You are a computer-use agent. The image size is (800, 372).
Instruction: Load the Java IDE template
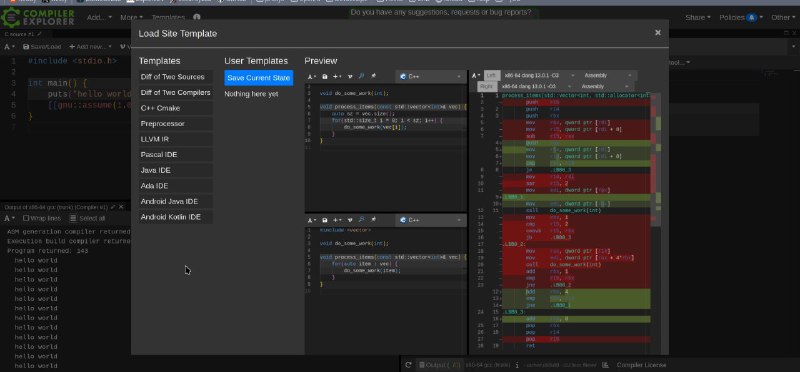[x=176, y=170]
